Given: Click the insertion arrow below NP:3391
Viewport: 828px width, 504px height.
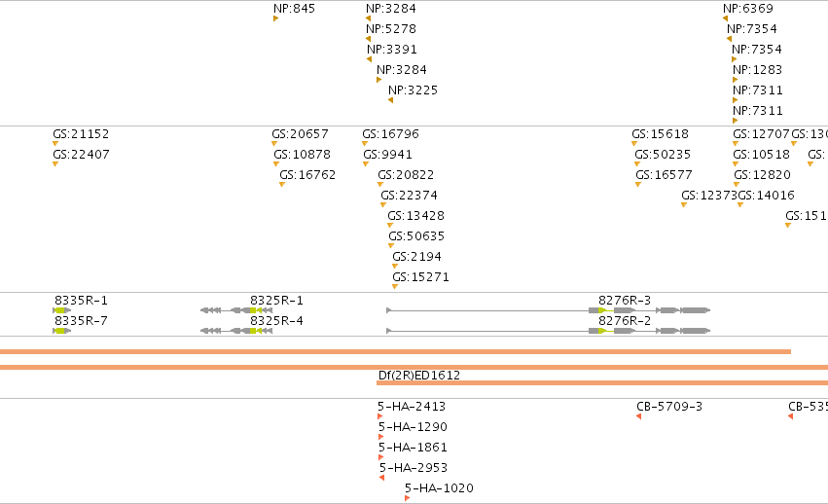Looking at the screenshot, I should tap(369, 59).
